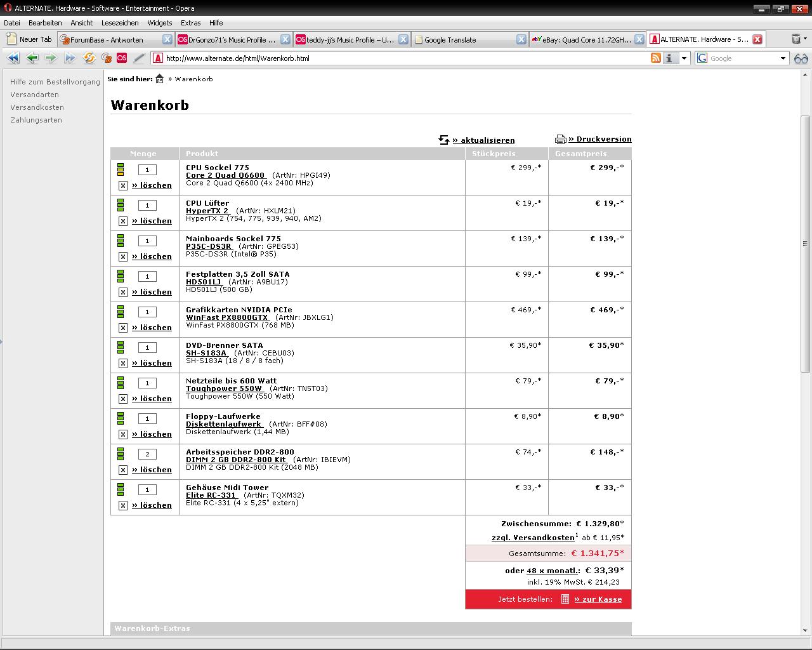Remove SH-S183A via x box

pos(123,364)
